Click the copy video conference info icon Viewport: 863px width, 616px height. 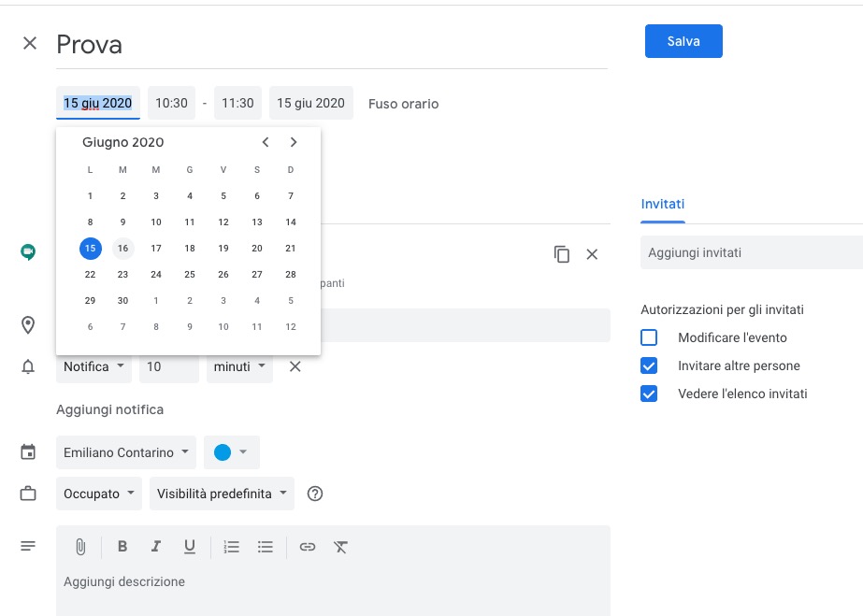click(x=562, y=253)
